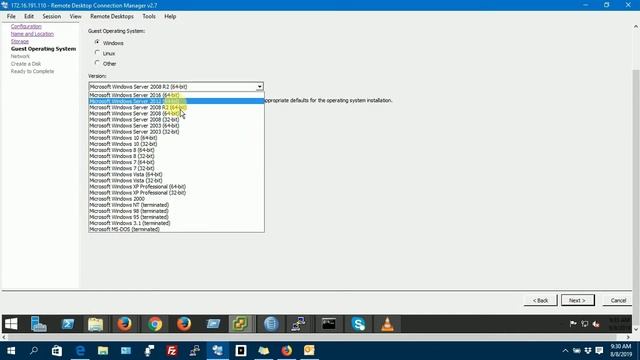The height and width of the screenshot is (360, 640).
Task: Open the local Windows Start menu
Action: point(11,351)
